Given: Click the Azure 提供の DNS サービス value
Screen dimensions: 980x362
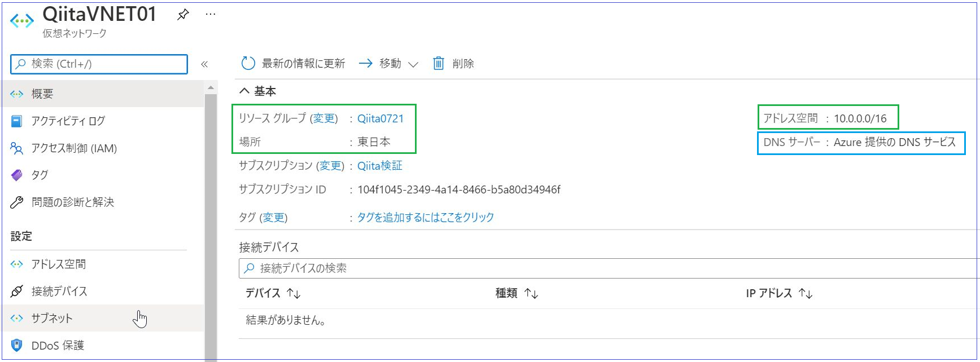Looking at the screenshot, I should (x=895, y=142).
